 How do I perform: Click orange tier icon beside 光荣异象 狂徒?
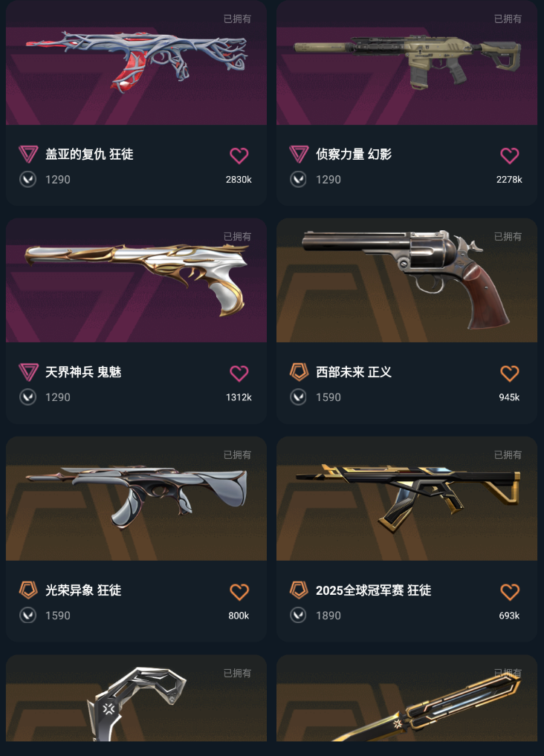[x=28, y=590]
